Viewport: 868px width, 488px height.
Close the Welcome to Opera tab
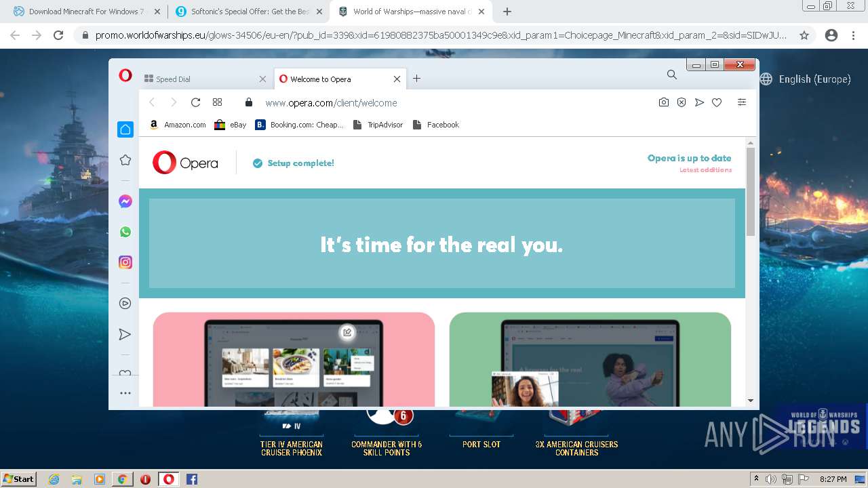[397, 79]
